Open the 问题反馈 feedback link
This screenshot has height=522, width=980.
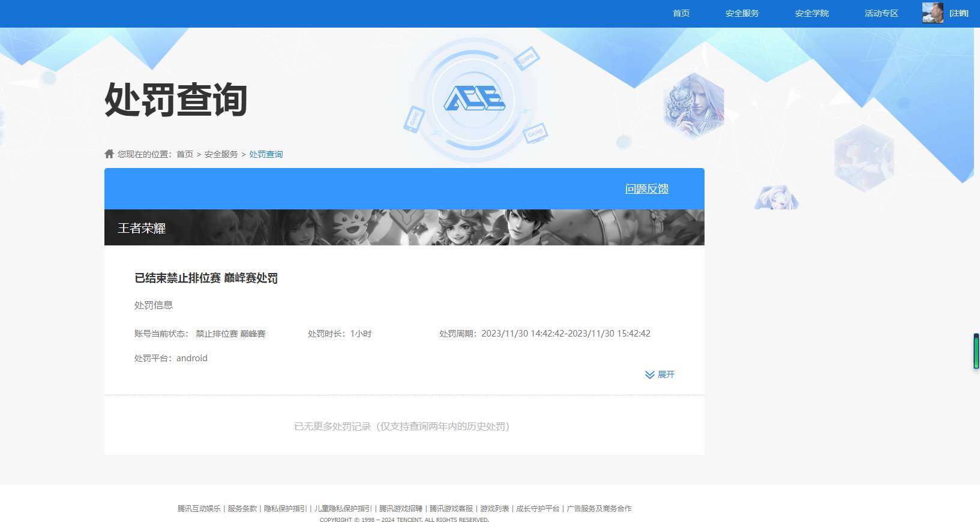click(646, 188)
